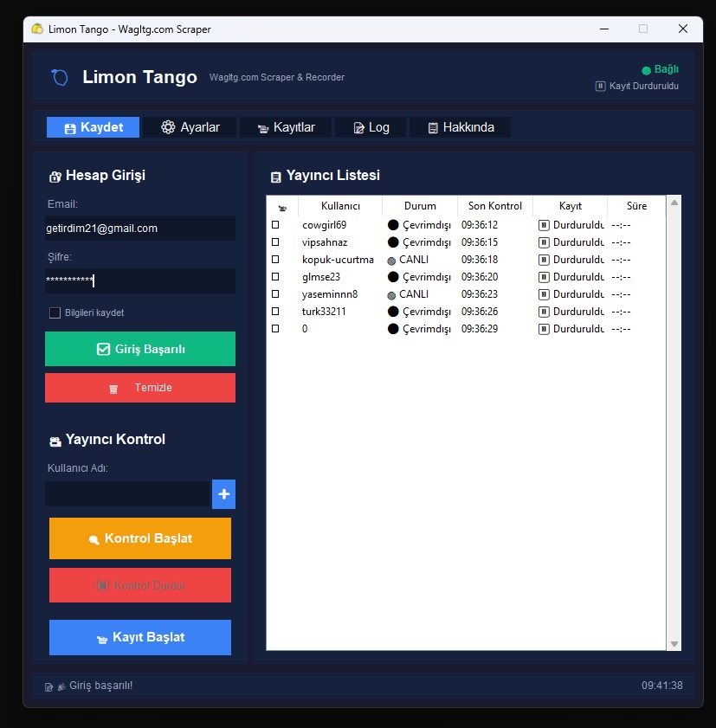Click the pause icon in cowgirl69's Kayıt column
Viewport: 716px width, 728px height.
pos(544,225)
